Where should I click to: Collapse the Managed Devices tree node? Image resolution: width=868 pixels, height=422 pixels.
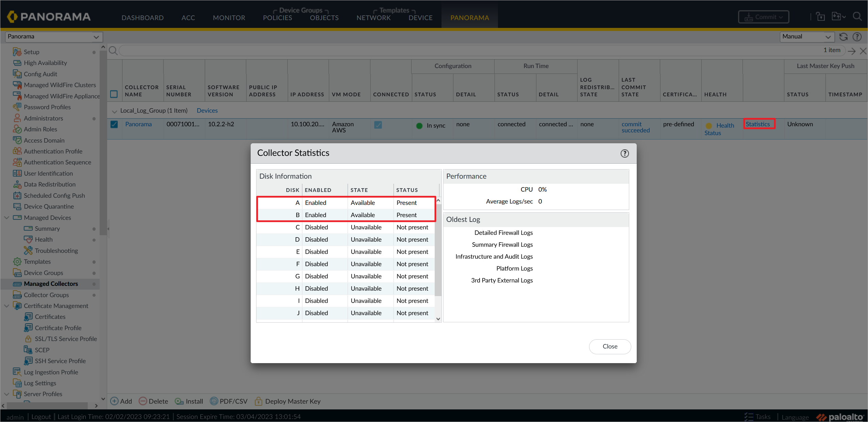tap(6, 217)
